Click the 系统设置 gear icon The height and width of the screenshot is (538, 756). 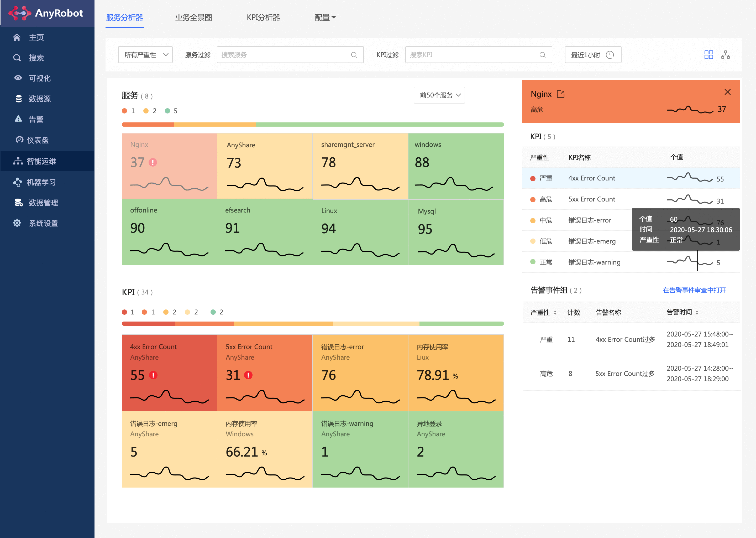coord(17,223)
